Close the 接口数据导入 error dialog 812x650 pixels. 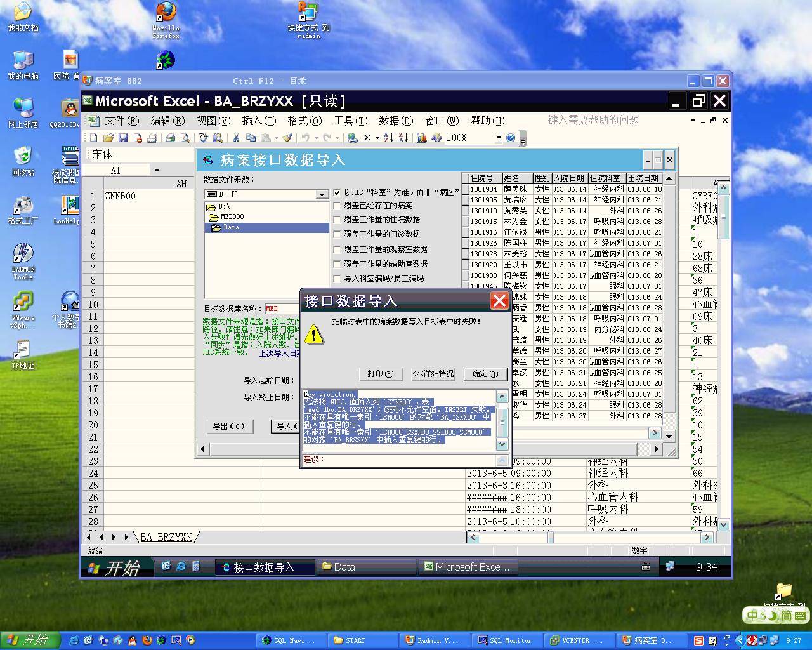click(x=499, y=301)
